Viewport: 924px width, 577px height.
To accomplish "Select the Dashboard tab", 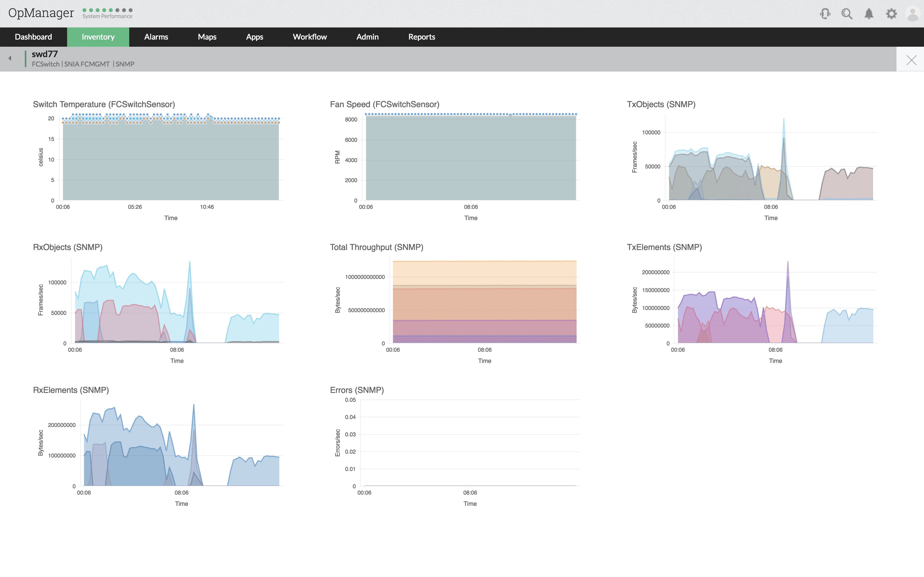I will tap(34, 37).
